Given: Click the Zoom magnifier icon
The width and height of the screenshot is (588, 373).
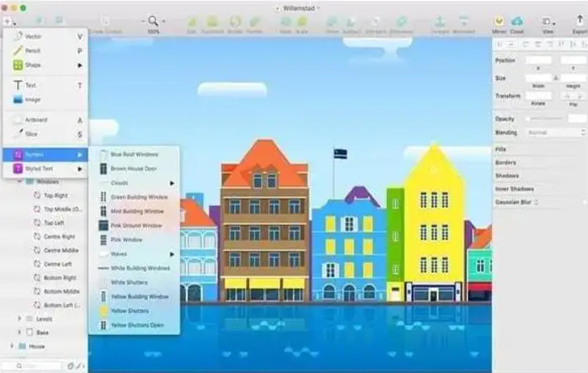Looking at the screenshot, I should click(153, 21).
